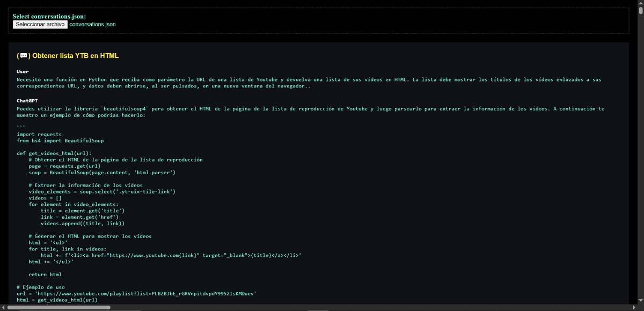Viewport: 644px width, 311px height.
Task: Click the speech bubble icon in the title
Action: tap(23, 55)
